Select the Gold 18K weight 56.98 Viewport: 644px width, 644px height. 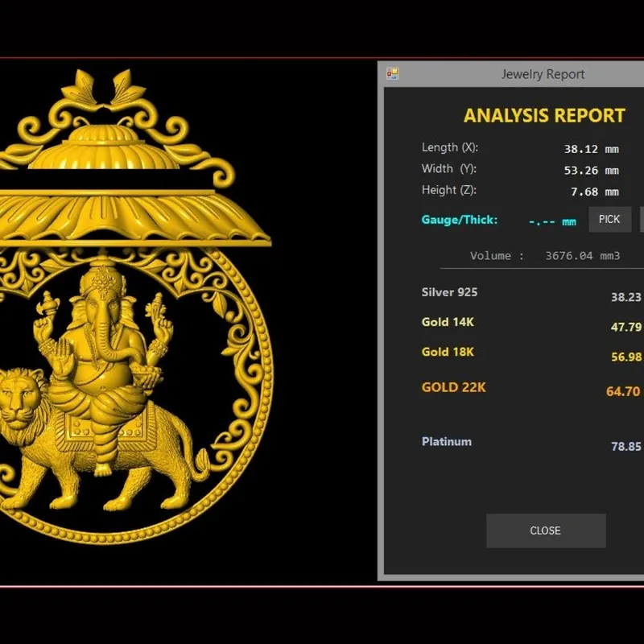point(626,357)
